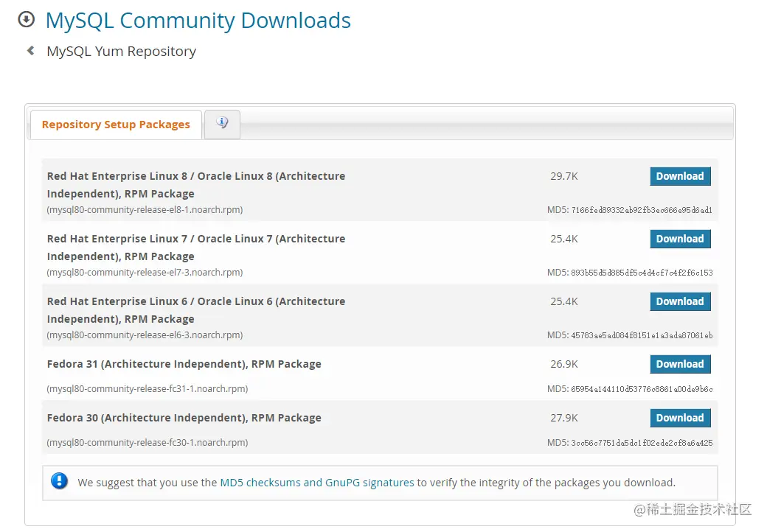Click the blue exclamation info icon

(59, 481)
